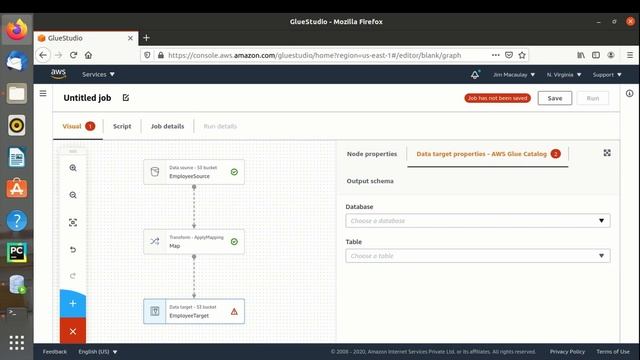
Task: Open the Job details tab
Action: point(167,126)
